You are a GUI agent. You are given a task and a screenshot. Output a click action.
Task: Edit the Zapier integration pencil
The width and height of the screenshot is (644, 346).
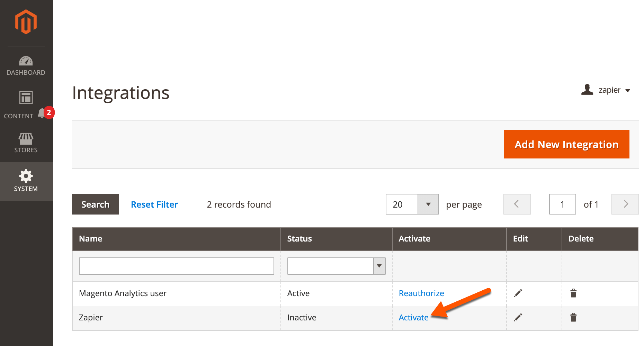click(x=518, y=317)
